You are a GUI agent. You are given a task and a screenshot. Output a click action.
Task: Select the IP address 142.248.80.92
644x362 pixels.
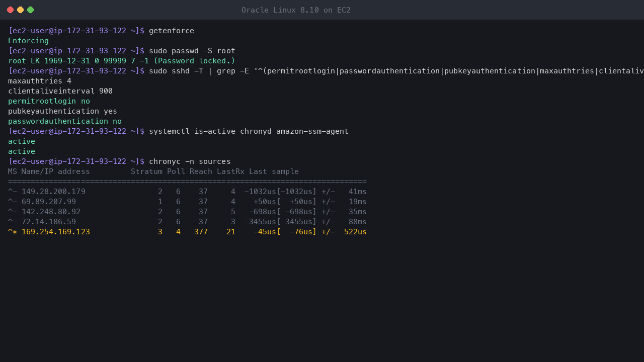click(x=51, y=212)
